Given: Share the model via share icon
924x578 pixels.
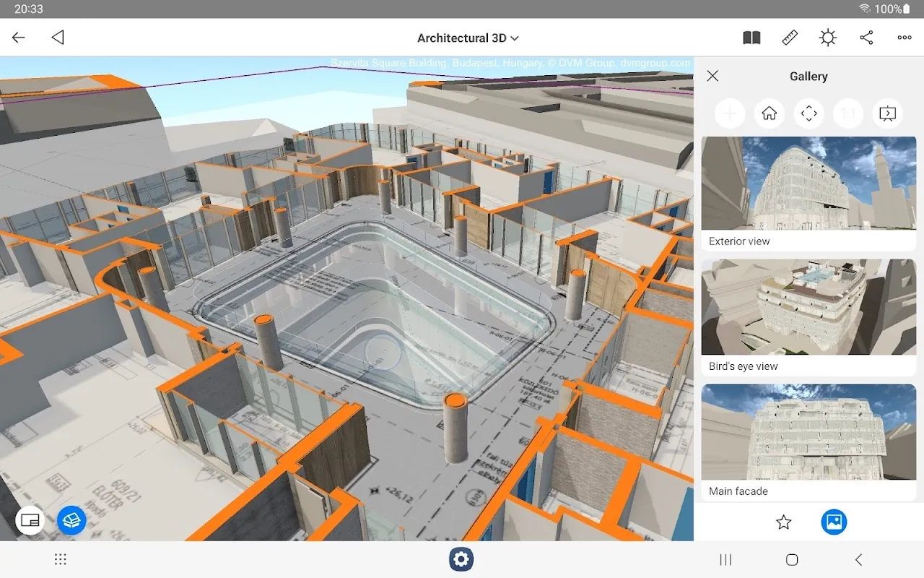Looking at the screenshot, I should [x=866, y=38].
